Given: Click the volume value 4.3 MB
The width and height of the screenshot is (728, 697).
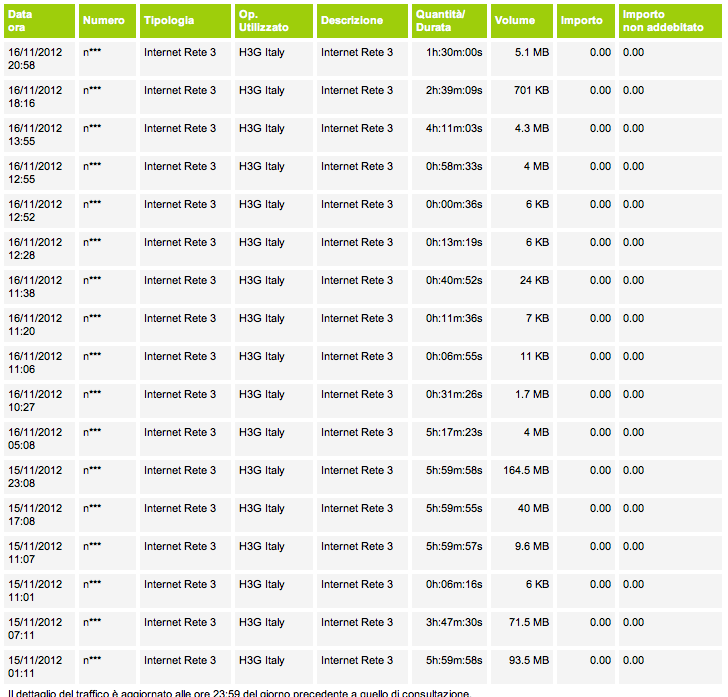Looking at the screenshot, I should click(x=532, y=129).
